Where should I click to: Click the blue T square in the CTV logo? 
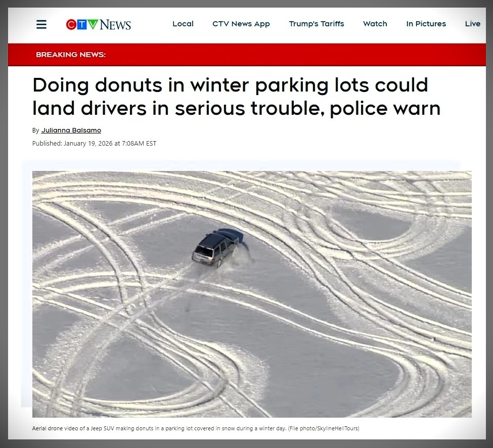(x=82, y=24)
